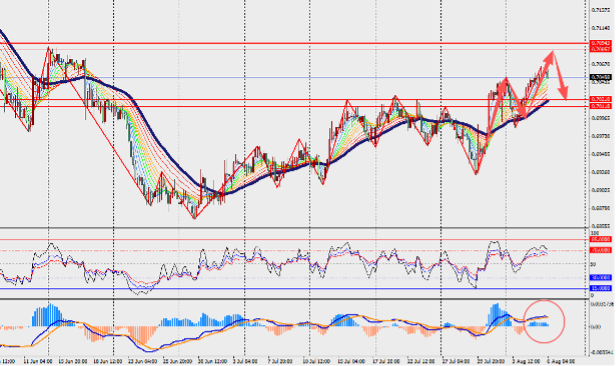Click the red '0.70210' price level tag

[601, 99]
